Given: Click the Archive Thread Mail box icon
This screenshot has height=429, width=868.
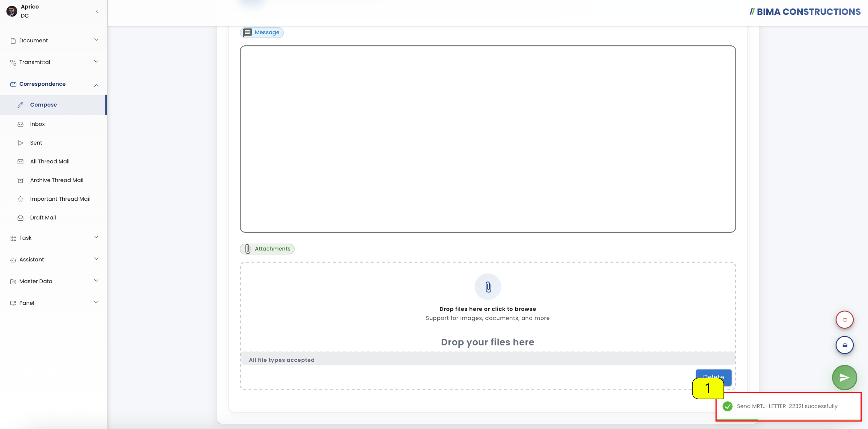Looking at the screenshot, I should pos(21,180).
